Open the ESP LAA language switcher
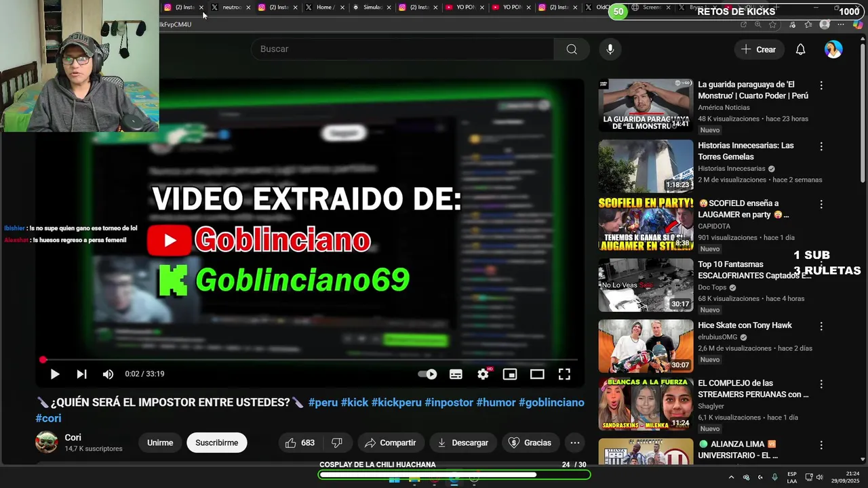Image resolution: width=868 pixels, height=488 pixels. 792,477
